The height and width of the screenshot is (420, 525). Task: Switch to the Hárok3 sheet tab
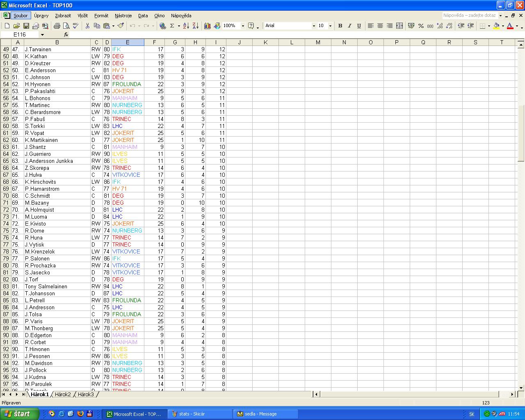86,395
